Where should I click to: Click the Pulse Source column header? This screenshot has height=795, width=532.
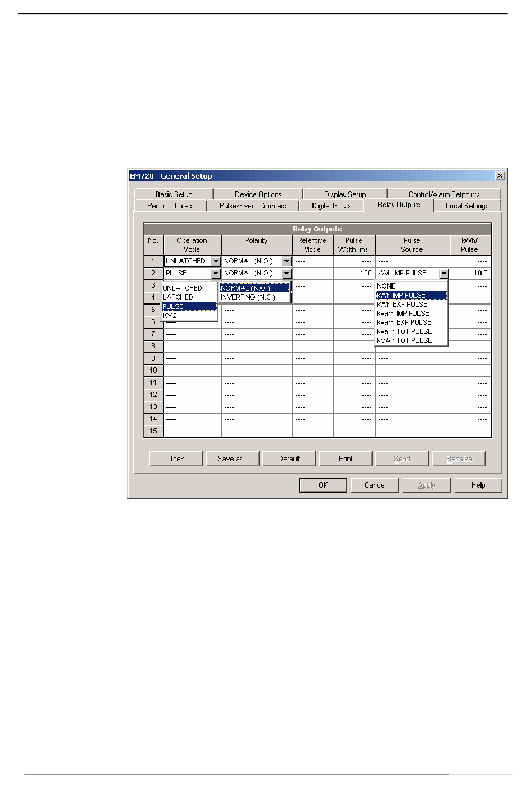click(412, 245)
